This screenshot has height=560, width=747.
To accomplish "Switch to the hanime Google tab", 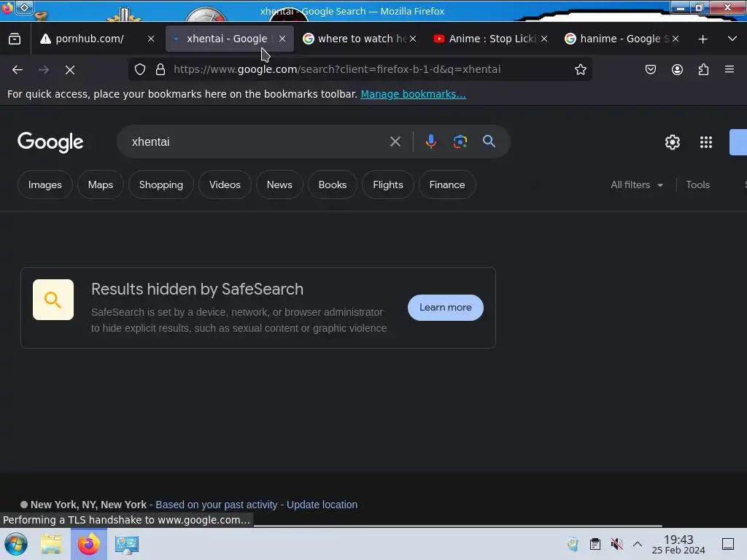I will pyautogui.click(x=622, y=39).
